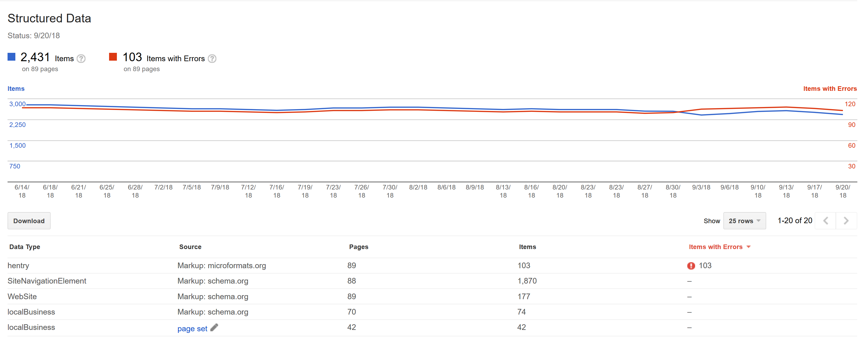Screen dimensions: 868x338
Task: Click the 6/14/18 date on chart axis
Action: 22,191
